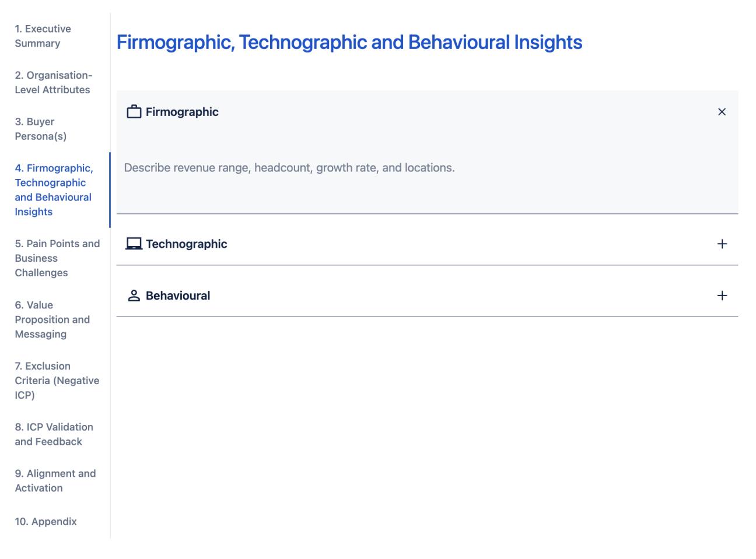Click the laptop icon beside Technographic
The height and width of the screenshot is (559, 756).
tap(134, 244)
